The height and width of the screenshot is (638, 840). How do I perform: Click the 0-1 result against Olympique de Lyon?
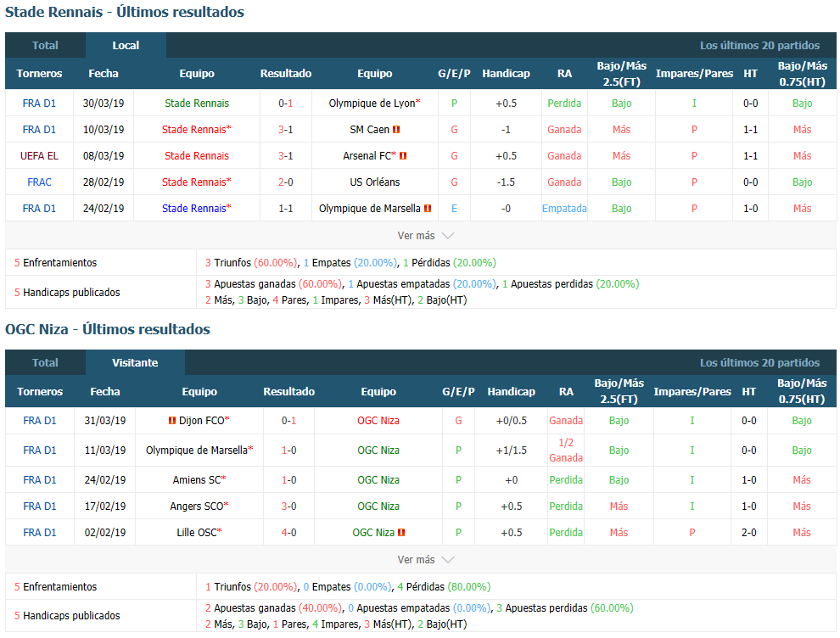pos(286,104)
